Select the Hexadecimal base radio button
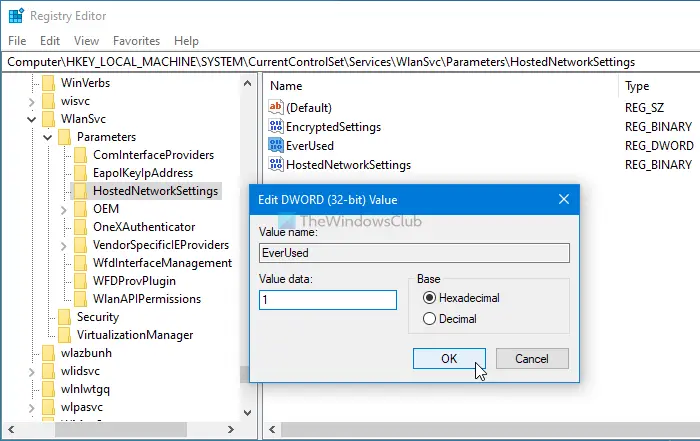 429,298
